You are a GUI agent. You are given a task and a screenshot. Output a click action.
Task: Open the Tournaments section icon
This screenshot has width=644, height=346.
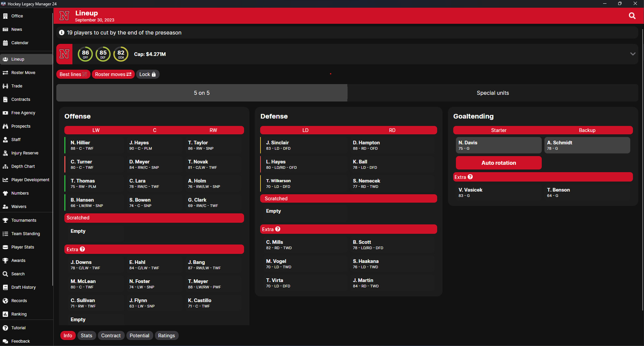[5, 220]
